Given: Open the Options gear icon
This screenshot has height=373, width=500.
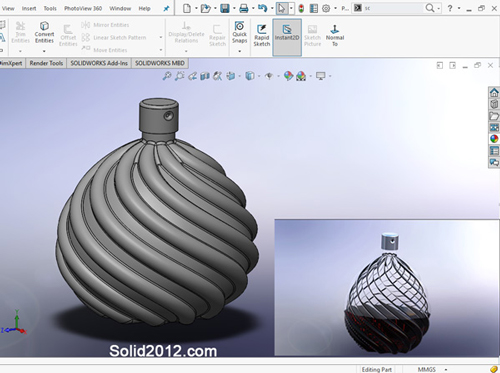Looking at the screenshot, I should [326, 8].
